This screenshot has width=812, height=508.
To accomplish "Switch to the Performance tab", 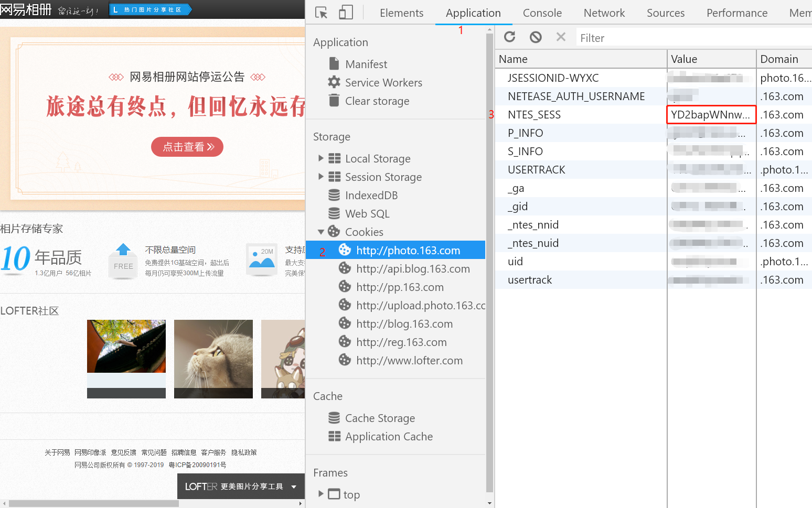I will 737,13.
